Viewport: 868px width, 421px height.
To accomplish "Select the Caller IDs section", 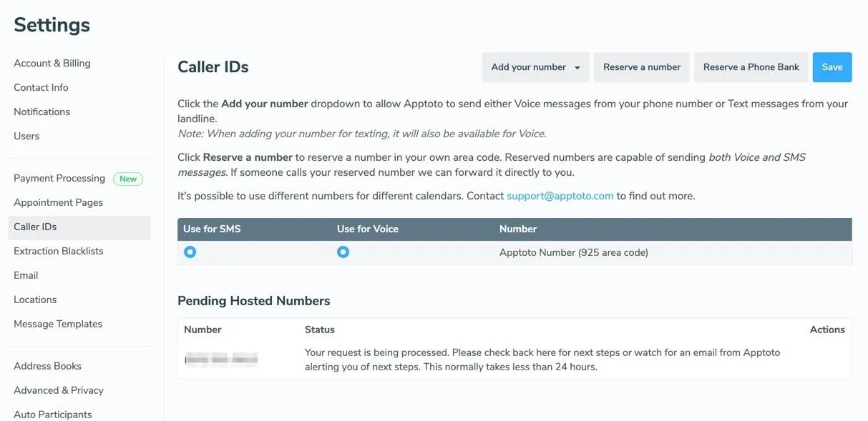I will 34,227.
